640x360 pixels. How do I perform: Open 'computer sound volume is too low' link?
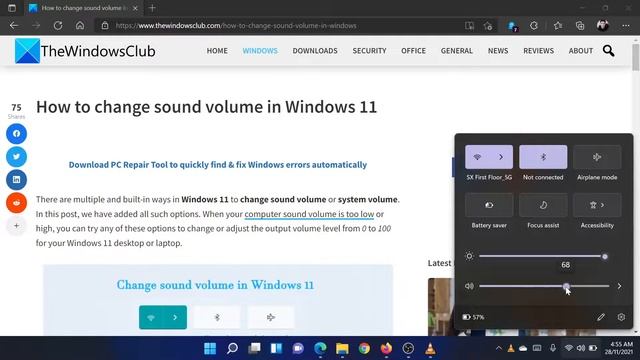(309, 214)
